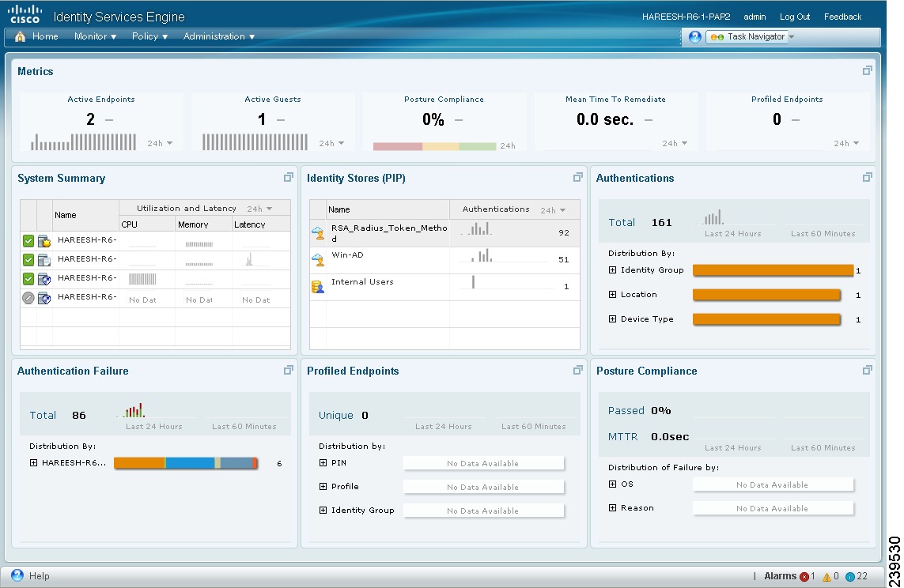Open the Feedback link
Image resolution: width=904 pixels, height=588 pixels.
pos(842,17)
